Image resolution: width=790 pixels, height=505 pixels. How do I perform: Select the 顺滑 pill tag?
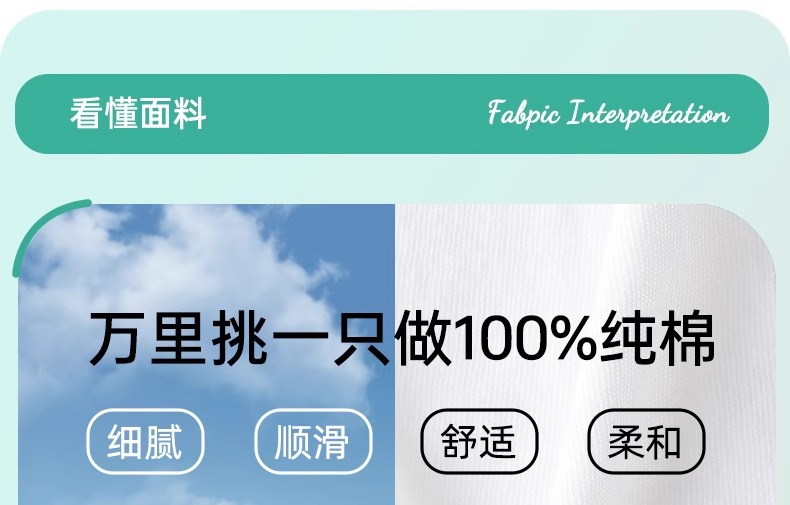pyautogui.click(x=313, y=441)
